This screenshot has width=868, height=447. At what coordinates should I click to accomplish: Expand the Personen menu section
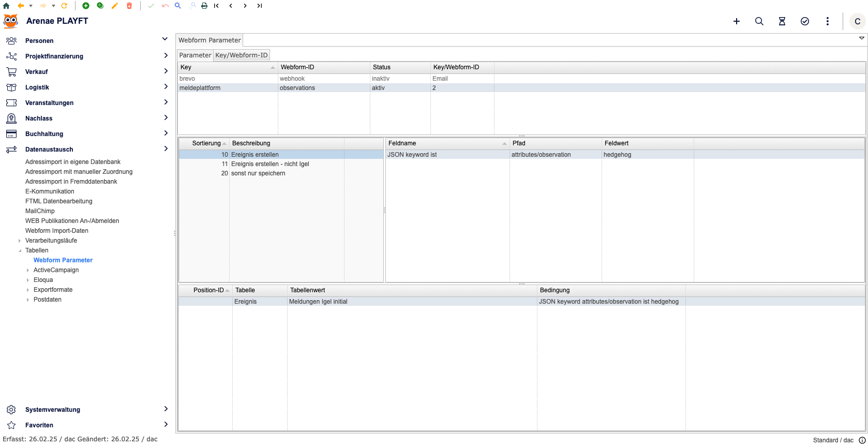[x=165, y=40]
